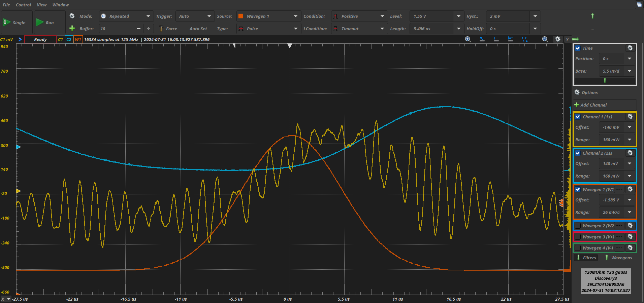Add an X cursor using cursor icon
644x303 pixels.
point(496,39)
